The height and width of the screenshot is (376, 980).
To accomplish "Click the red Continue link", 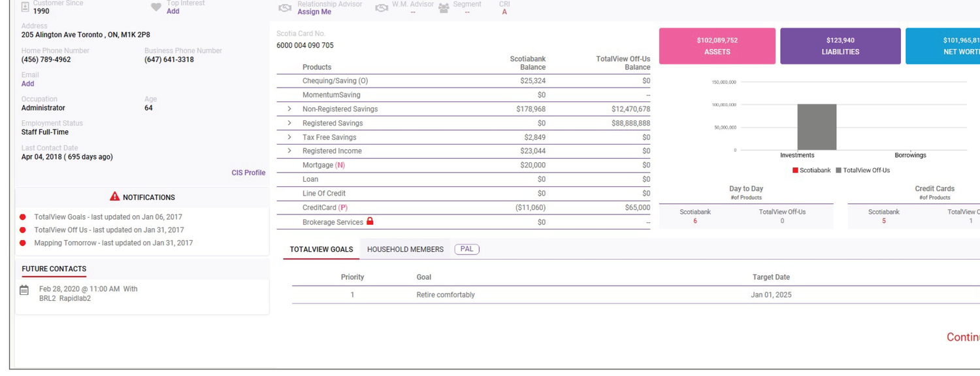I will click(x=963, y=337).
